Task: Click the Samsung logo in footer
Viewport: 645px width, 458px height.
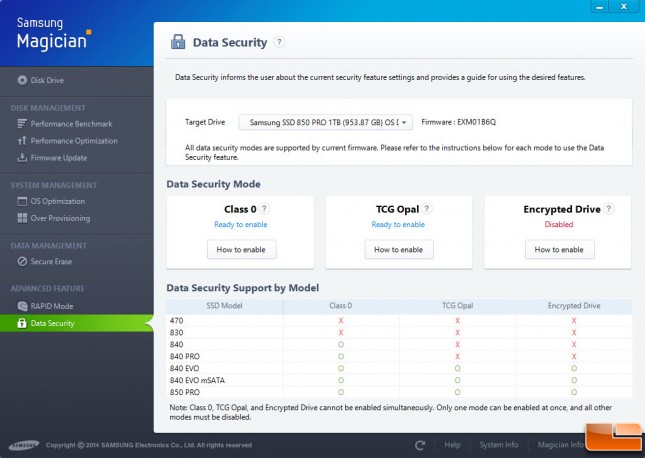Action: (x=24, y=445)
